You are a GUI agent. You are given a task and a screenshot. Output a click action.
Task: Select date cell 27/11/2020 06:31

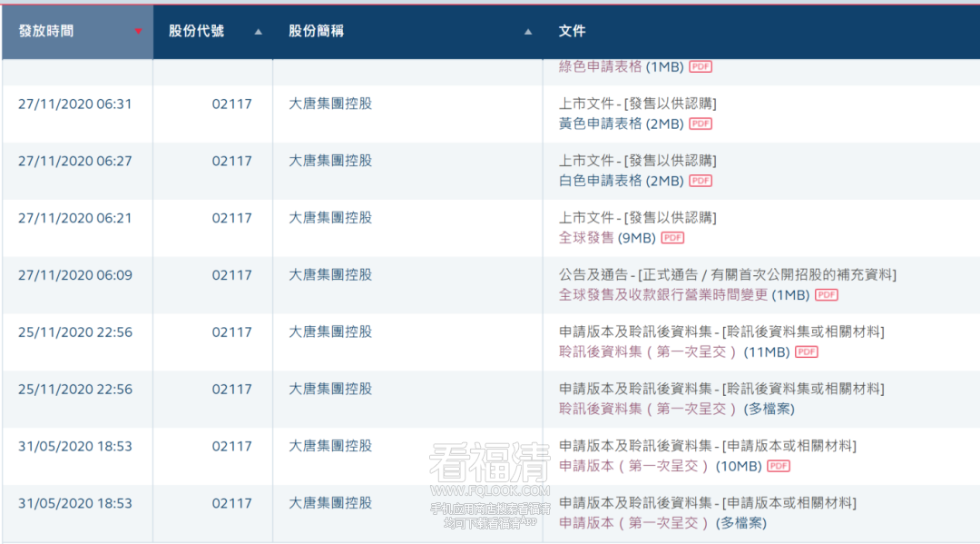[x=75, y=104]
